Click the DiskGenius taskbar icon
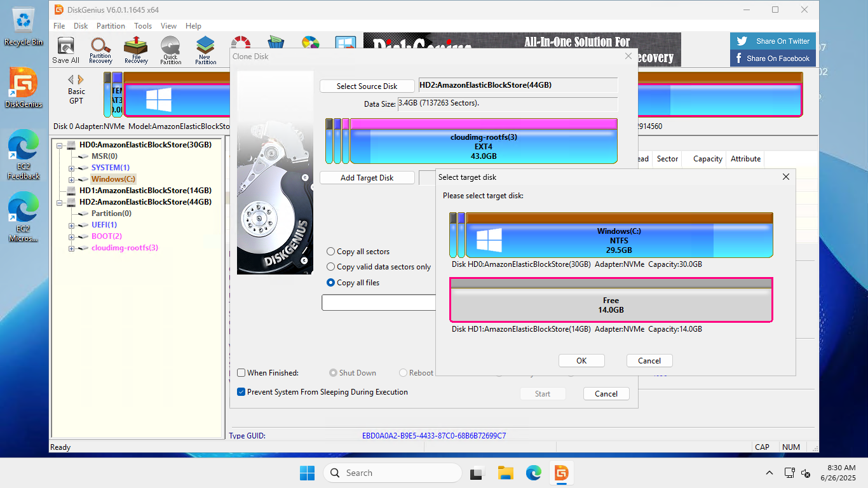Image resolution: width=868 pixels, height=488 pixels. [x=561, y=473]
